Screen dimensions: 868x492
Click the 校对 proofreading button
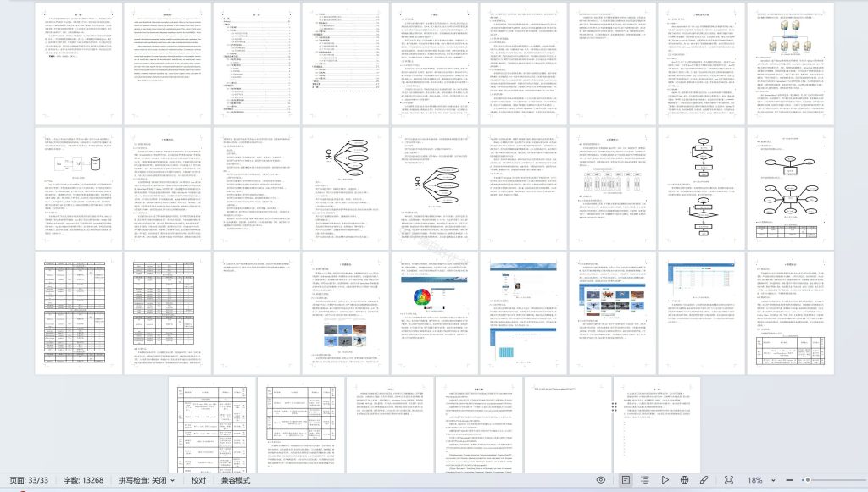point(198,480)
